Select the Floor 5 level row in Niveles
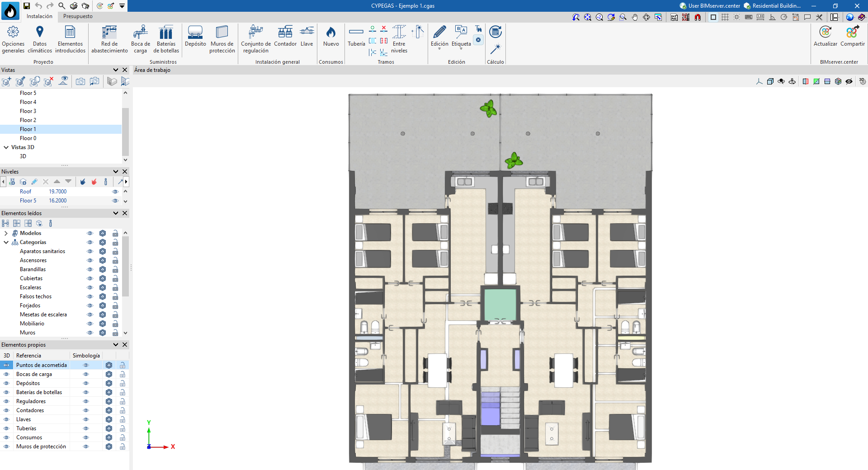 (x=61, y=201)
